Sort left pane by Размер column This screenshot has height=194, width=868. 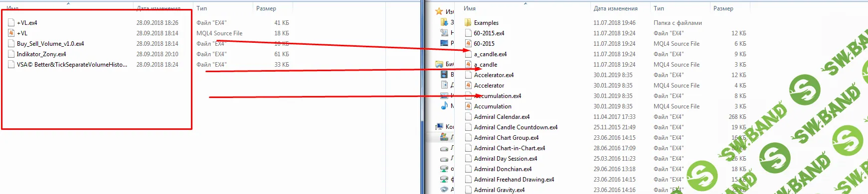266,8
